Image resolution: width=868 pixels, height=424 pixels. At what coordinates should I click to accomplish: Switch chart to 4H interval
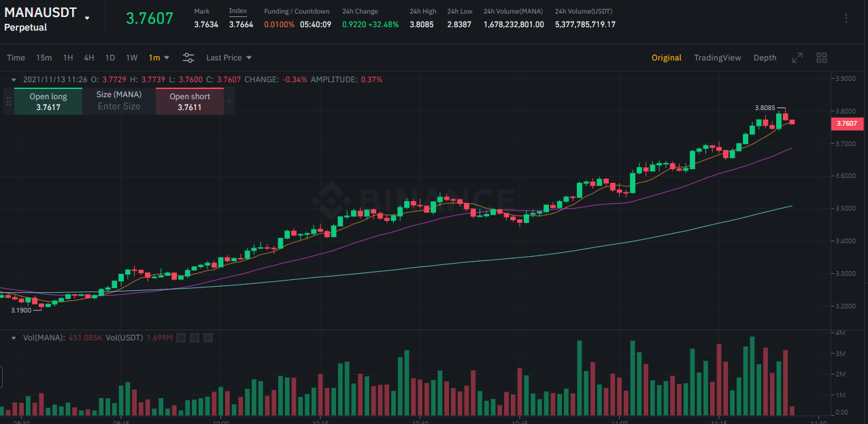(x=89, y=58)
